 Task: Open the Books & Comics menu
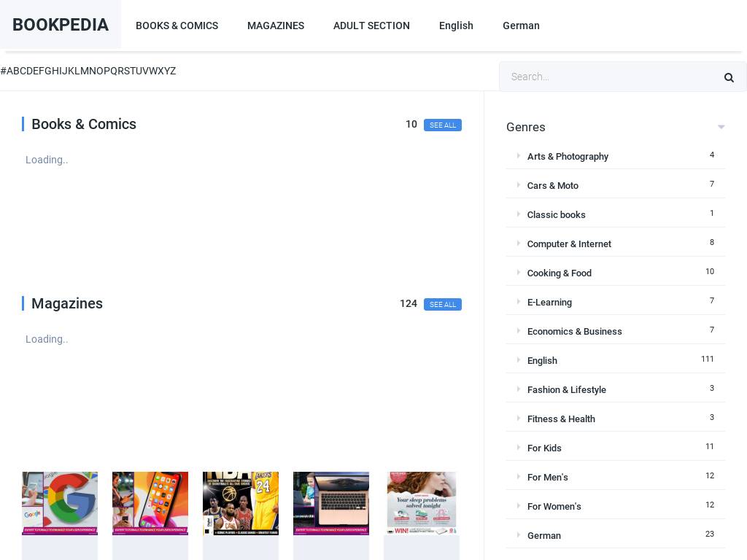(177, 26)
